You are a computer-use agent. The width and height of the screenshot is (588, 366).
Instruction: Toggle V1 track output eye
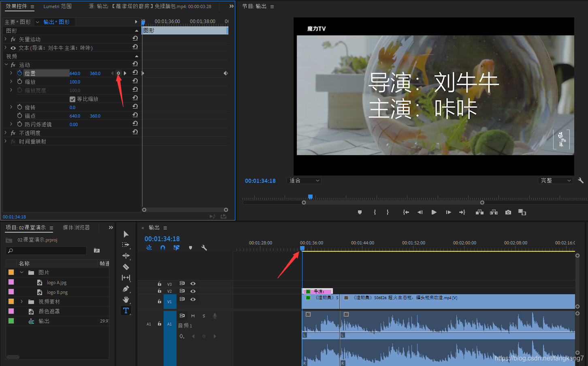(x=193, y=299)
